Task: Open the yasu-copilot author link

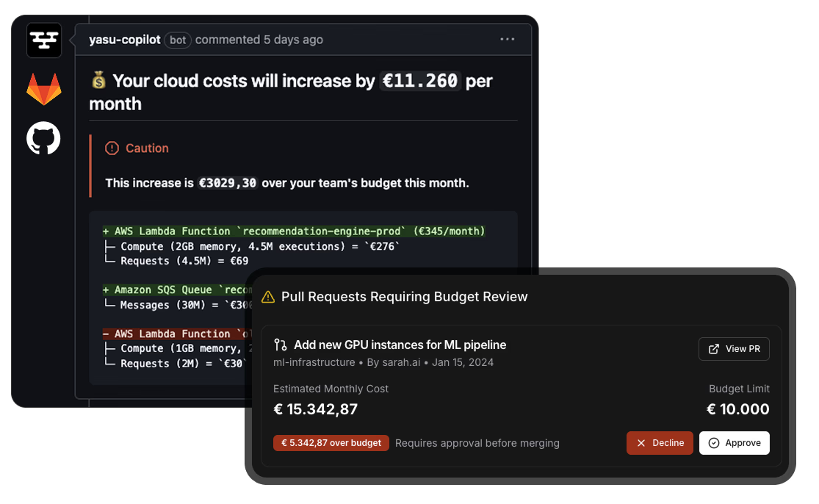Action: [124, 40]
